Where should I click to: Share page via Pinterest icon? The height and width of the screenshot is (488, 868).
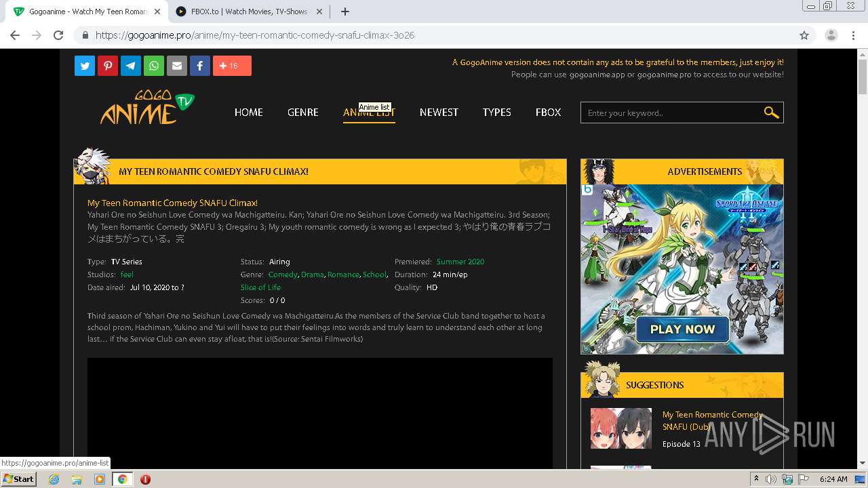coord(108,66)
